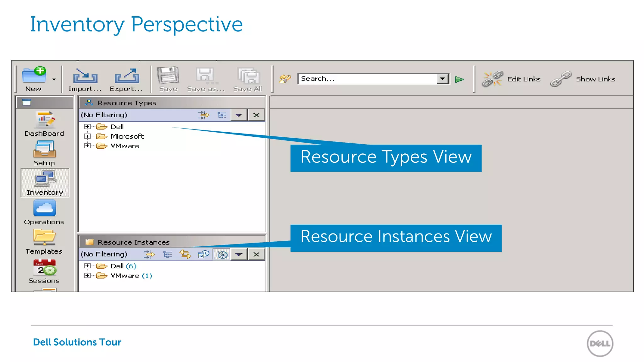Expand the Dell folder in Resource Types
Screen dimensions: 644x362
(87, 127)
